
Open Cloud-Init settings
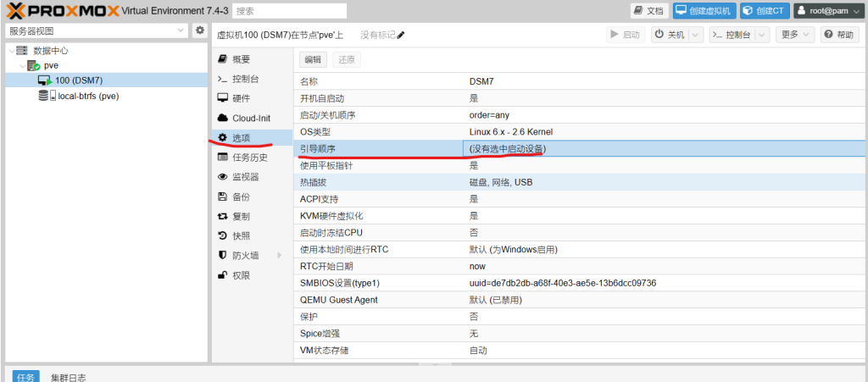[251, 118]
